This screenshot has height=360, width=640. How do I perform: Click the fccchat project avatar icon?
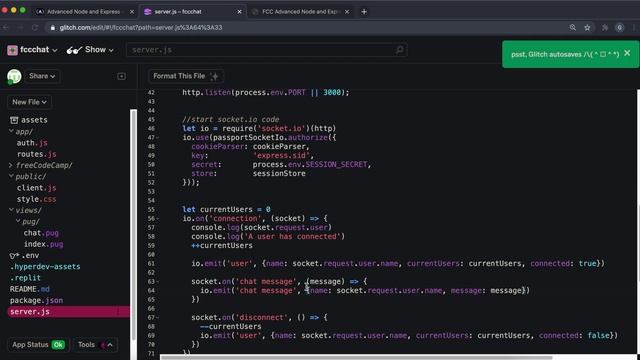pos(12,50)
